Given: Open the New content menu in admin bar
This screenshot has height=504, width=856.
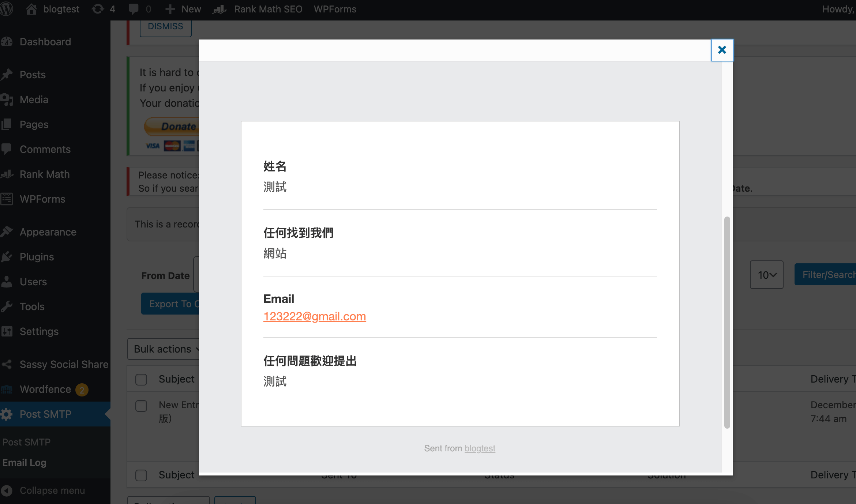Looking at the screenshot, I should [x=183, y=9].
